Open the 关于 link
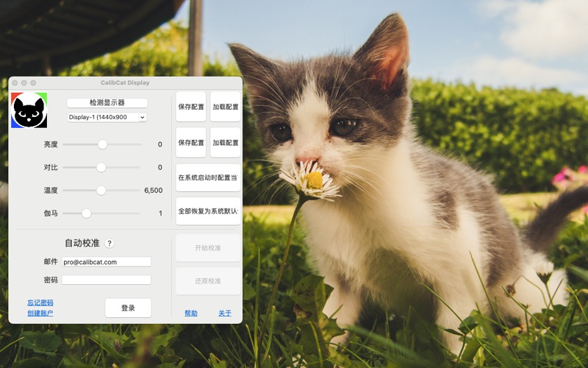 pos(225,314)
